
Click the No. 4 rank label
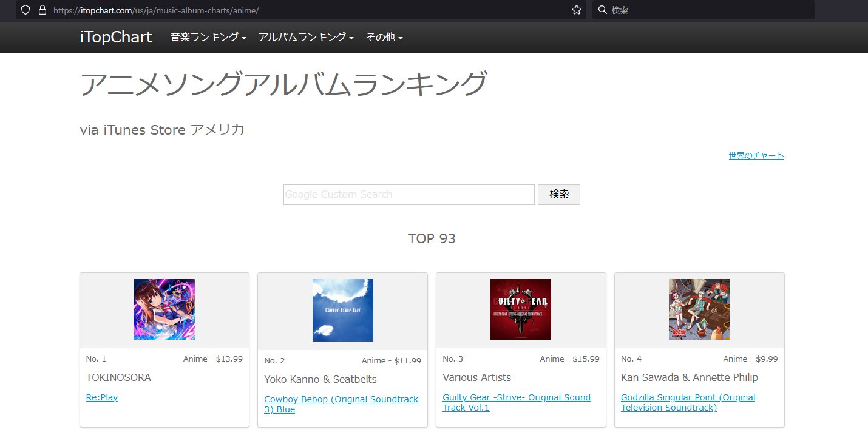[631, 359]
